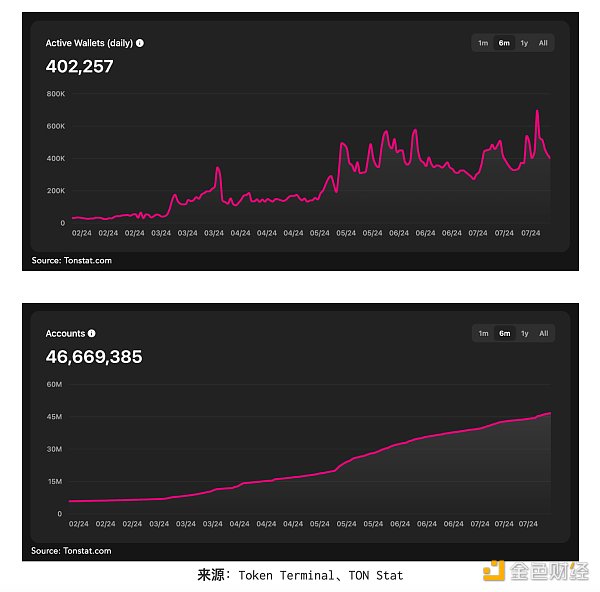Viewport: 600px width, 592px height.
Task: Select the 6m range in Accounts chart
Action: pos(504,333)
